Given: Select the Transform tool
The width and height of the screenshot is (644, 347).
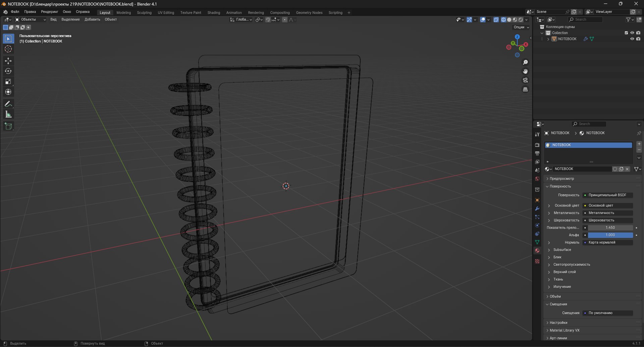Looking at the screenshot, I should [8, 92].
